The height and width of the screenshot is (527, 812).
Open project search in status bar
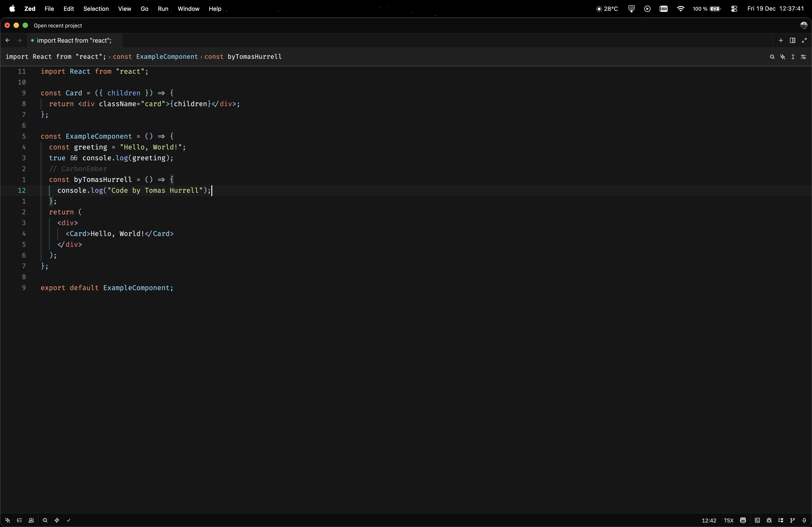(45, 520)
